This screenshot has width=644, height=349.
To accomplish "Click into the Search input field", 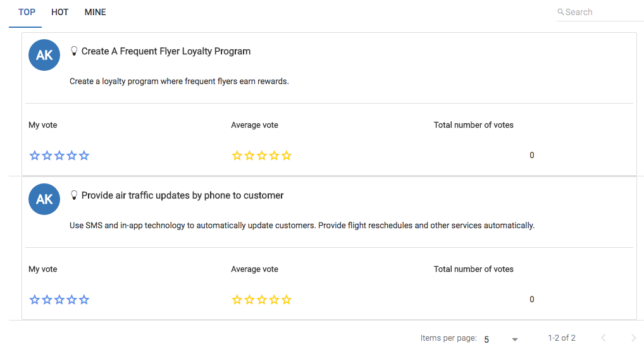I will (601, 12).
